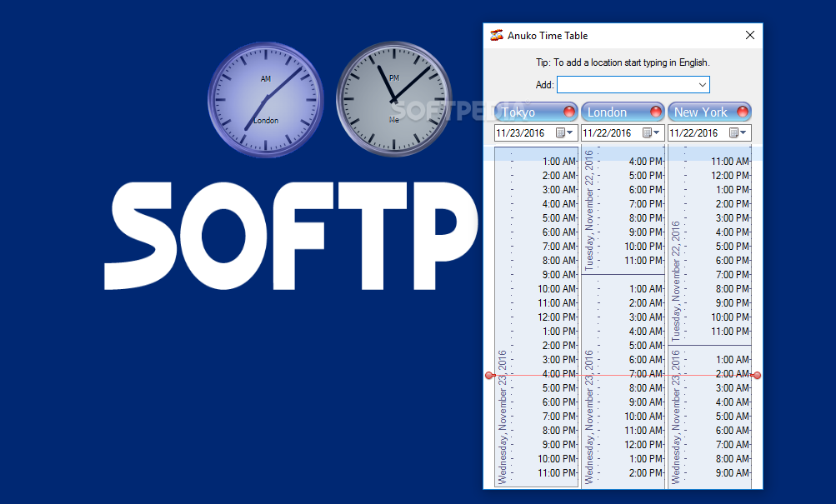The image size is (836, 504).
Task: Select 6:00 AM in Tokyo column
Action: 559,232
